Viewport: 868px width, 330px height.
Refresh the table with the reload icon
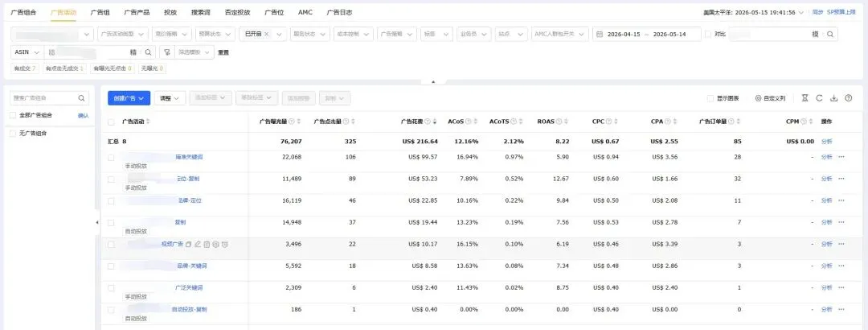(x=819, y=98)
